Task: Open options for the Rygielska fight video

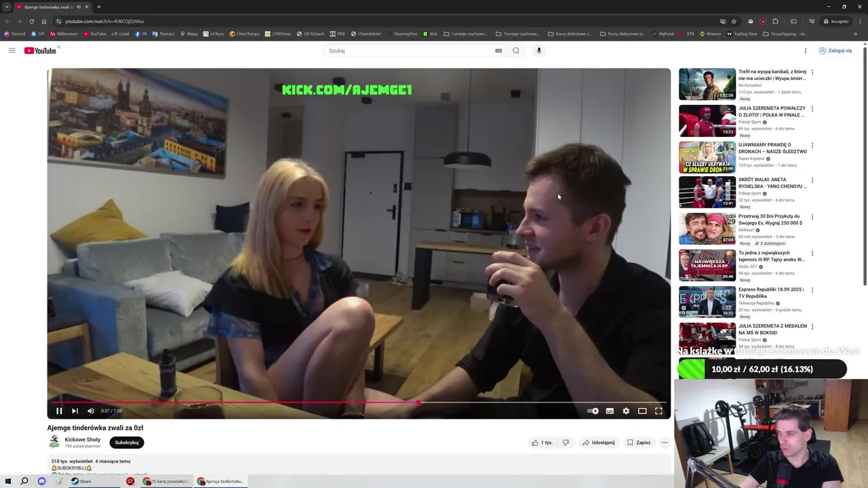Action: 812,180
